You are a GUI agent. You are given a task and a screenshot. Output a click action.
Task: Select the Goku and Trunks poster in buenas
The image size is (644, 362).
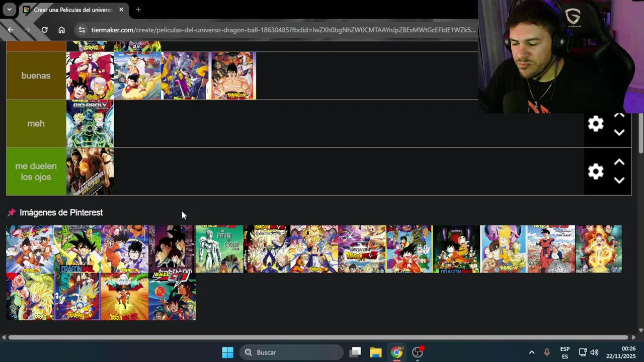point(90,76)
